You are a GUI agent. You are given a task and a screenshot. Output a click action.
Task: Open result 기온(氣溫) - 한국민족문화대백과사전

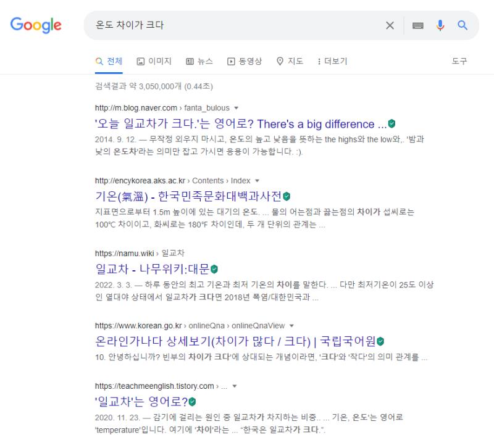[x=188, y=196]
